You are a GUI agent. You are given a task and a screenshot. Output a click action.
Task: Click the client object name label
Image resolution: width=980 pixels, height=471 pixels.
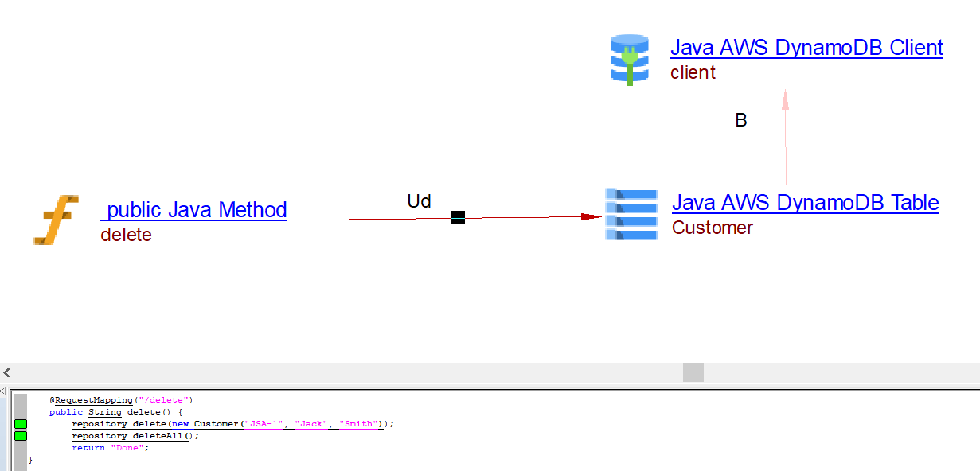coord(693,72)
